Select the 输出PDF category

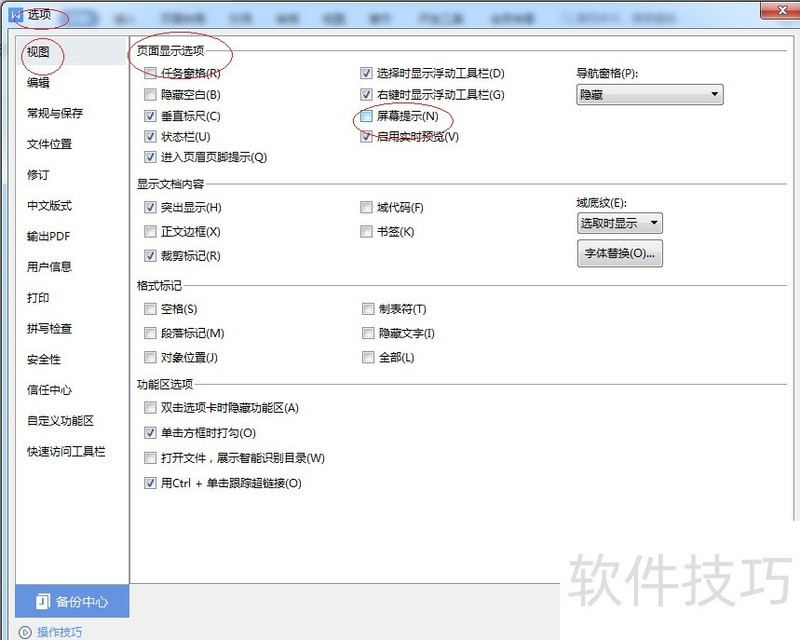(48, 236)
